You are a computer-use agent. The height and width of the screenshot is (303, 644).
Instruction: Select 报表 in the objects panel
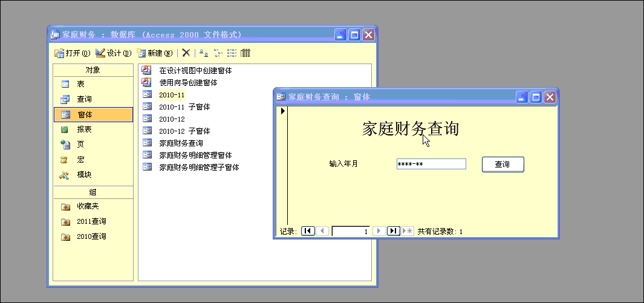click(93, 129)
